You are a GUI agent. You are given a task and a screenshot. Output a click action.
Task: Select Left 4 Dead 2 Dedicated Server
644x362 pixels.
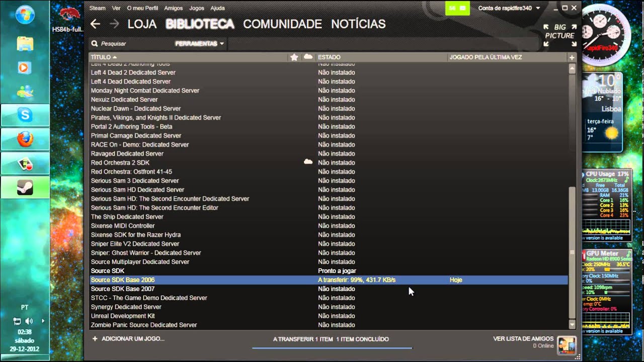coord(329,72)
